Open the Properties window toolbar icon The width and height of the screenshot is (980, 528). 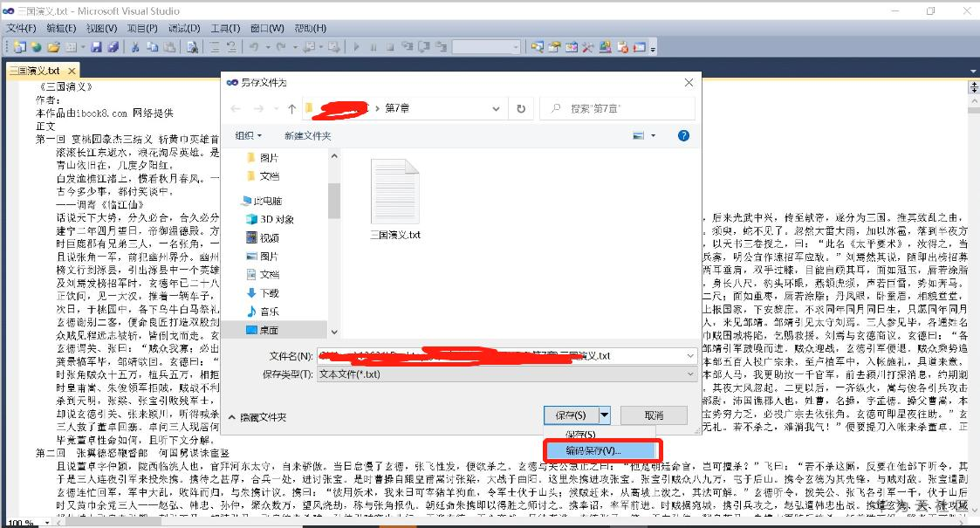(554, 47)
